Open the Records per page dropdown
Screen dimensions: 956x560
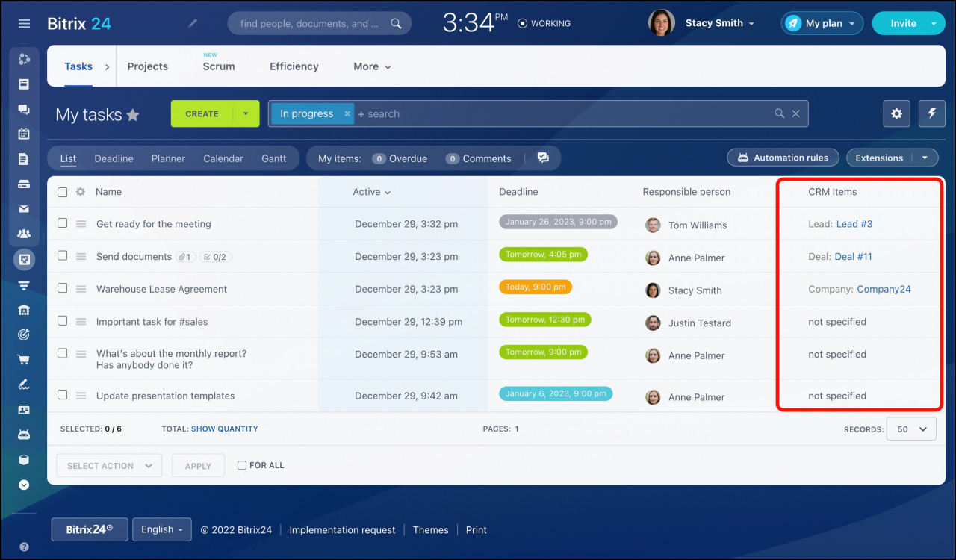click(911, 429)
